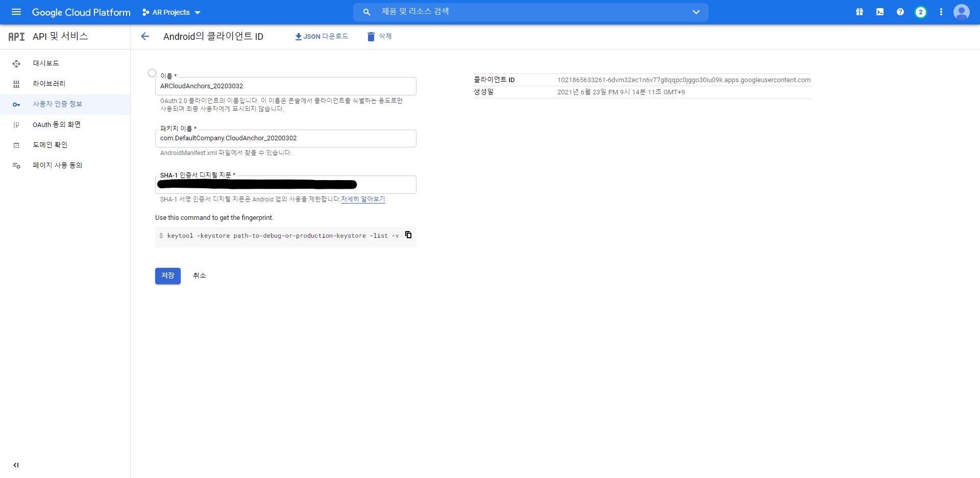
Task: Open the 자세히 알아보기 link
Action: (x=363, y=199)
